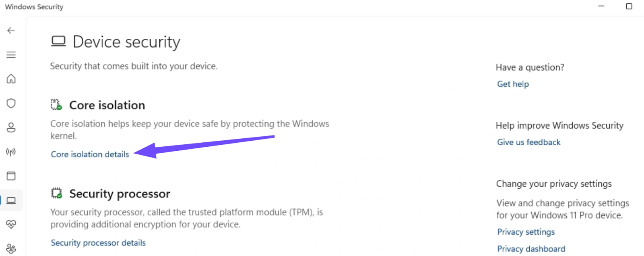Maximize the Windows Security window
The width and height of the screenshot is (644, 256).
[629, 6]
